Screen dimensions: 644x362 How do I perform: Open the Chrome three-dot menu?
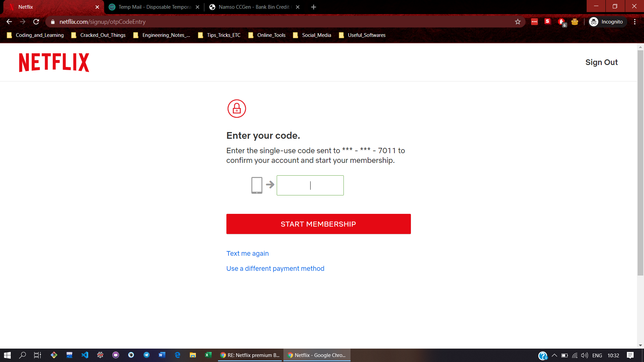tap(635, 22)
